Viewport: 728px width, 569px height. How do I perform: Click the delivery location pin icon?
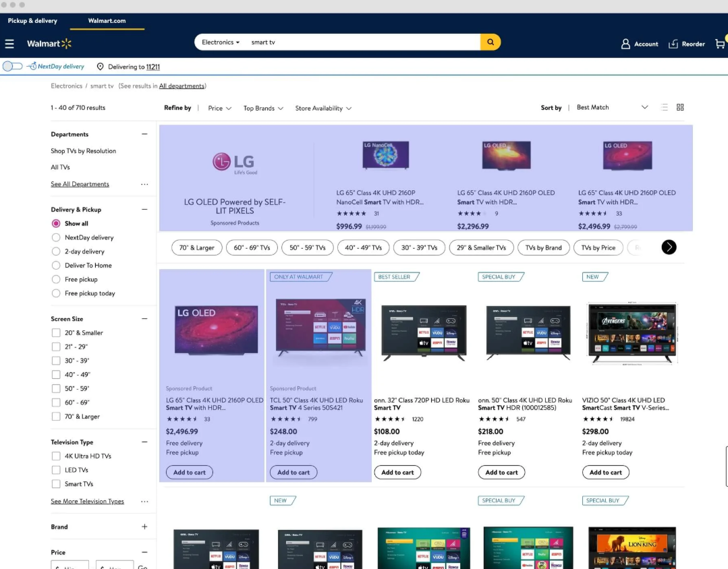pyautogui.click(x=100, y=67)
